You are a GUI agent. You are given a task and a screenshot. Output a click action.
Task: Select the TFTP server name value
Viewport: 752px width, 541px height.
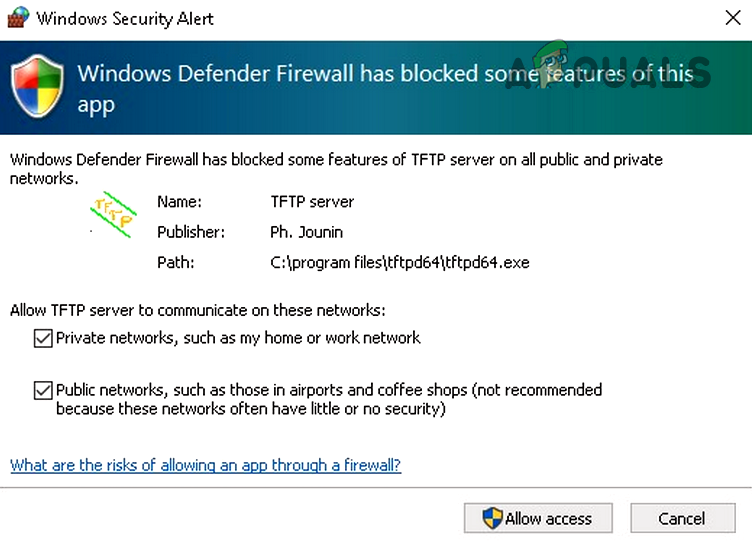312,201
